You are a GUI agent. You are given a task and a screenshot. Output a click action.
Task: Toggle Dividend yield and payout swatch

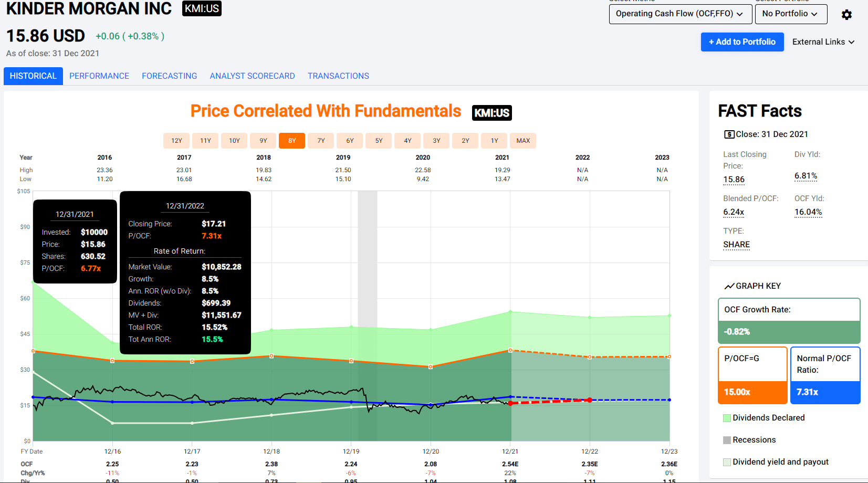coord(727,462)
